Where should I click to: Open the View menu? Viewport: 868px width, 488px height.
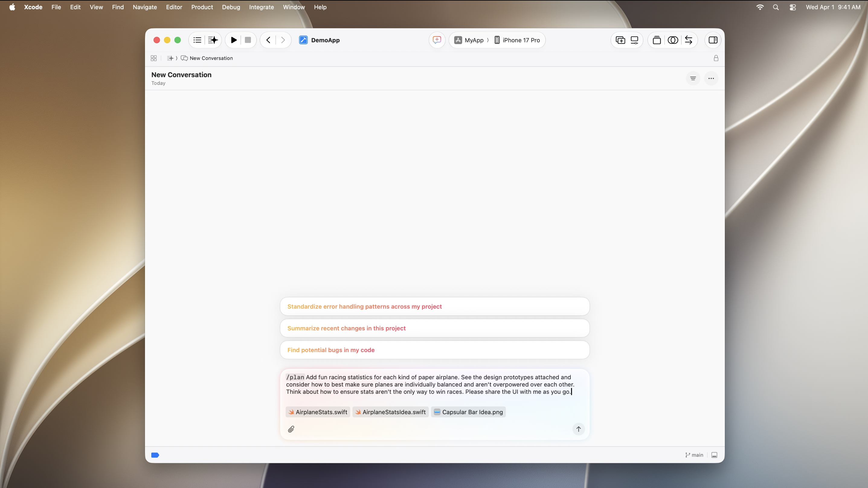(96, 7)
